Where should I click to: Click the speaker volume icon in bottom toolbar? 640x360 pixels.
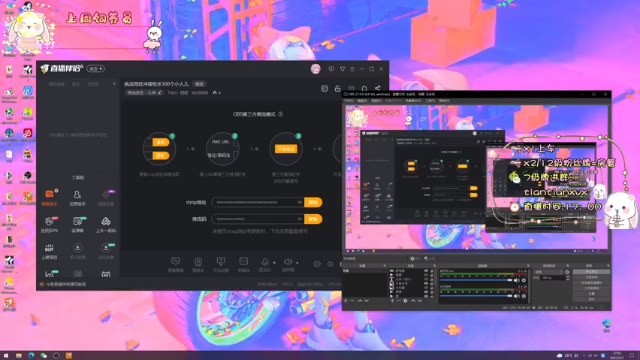point(288,262)
